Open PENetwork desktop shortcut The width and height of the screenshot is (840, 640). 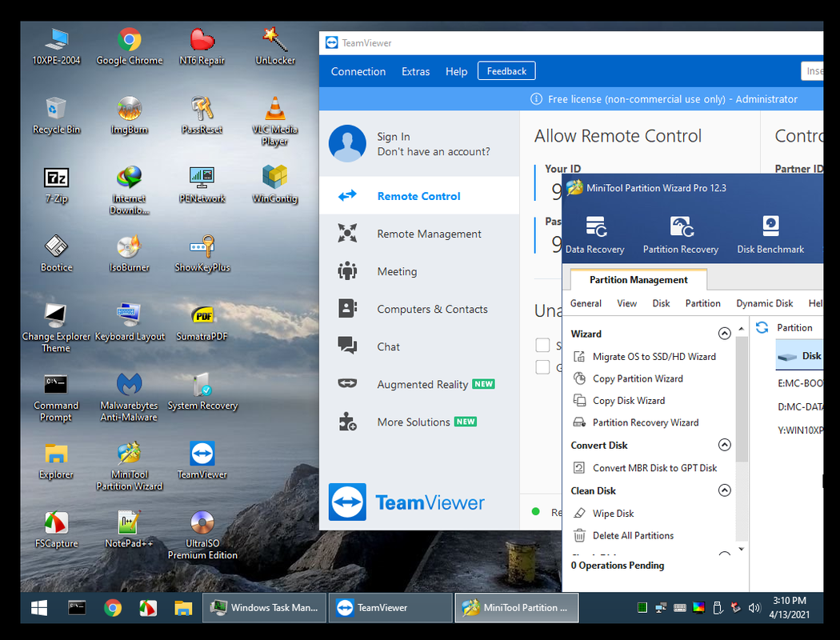[x=202, y=185]
